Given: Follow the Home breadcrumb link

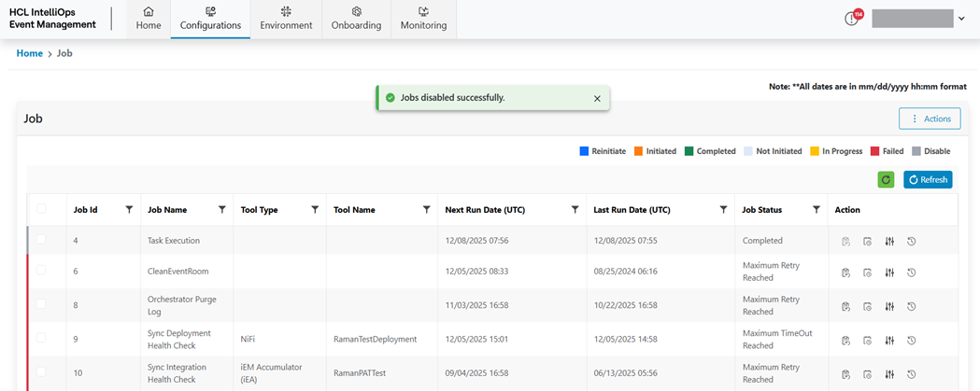Looking at the screenshot, I should tap(30, 53).
